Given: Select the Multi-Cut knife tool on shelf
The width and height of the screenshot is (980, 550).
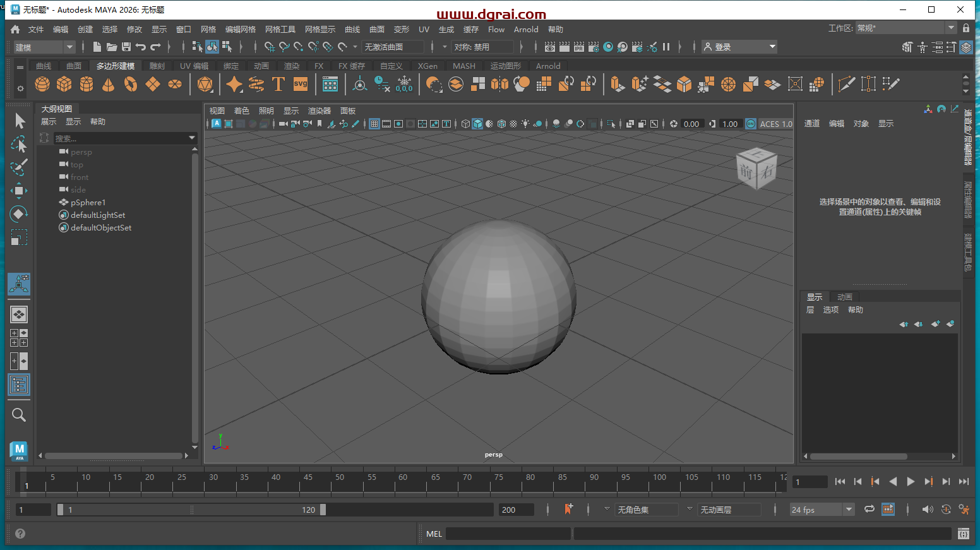Looking at the screenshot, I should coord(846,84).
